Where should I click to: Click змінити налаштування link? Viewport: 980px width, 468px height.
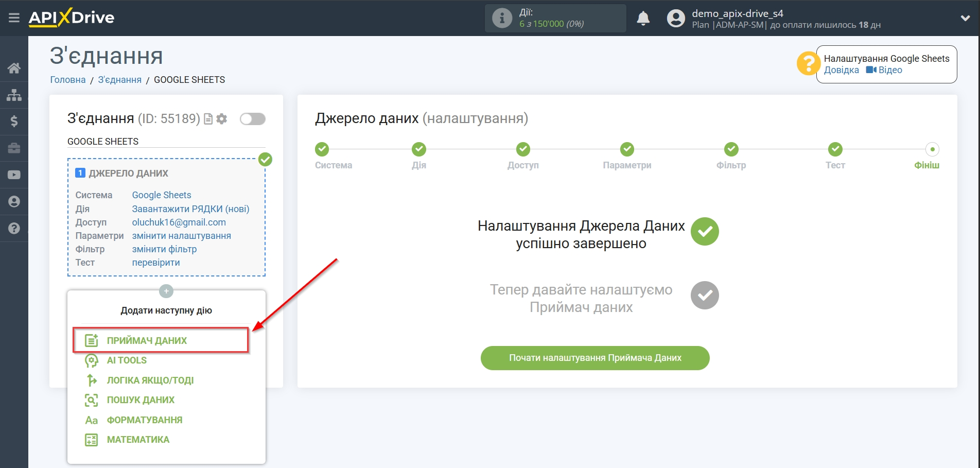tap(181, 236)
